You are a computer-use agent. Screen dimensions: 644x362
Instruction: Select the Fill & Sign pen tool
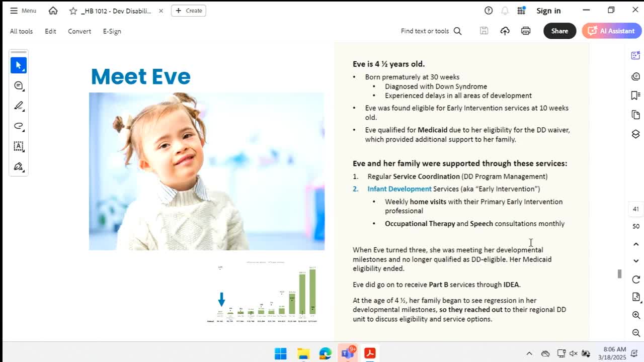[x=19, y=166]
